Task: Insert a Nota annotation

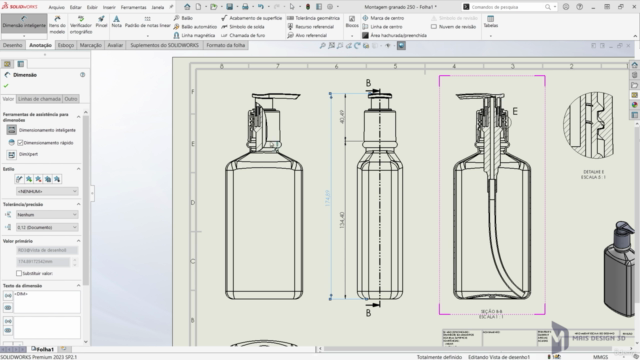Action: tap(116, 22)
